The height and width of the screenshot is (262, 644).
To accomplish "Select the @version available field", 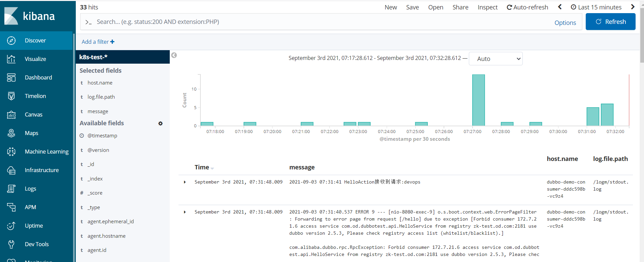I will [x=98, y=150].
